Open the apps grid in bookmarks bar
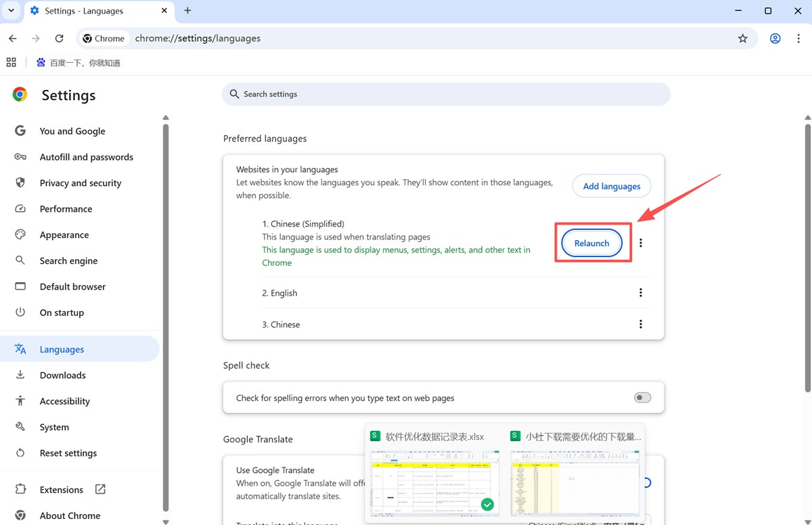 [x=12, y=63]
